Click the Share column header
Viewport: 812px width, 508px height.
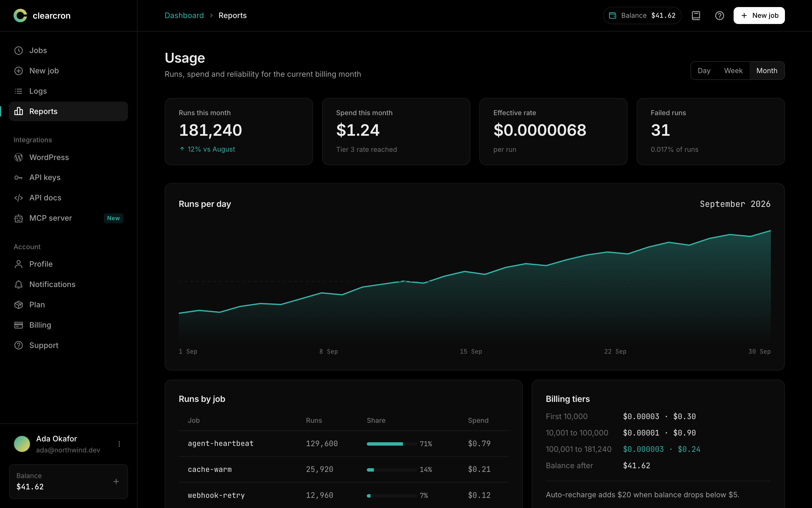coord(376,420)
